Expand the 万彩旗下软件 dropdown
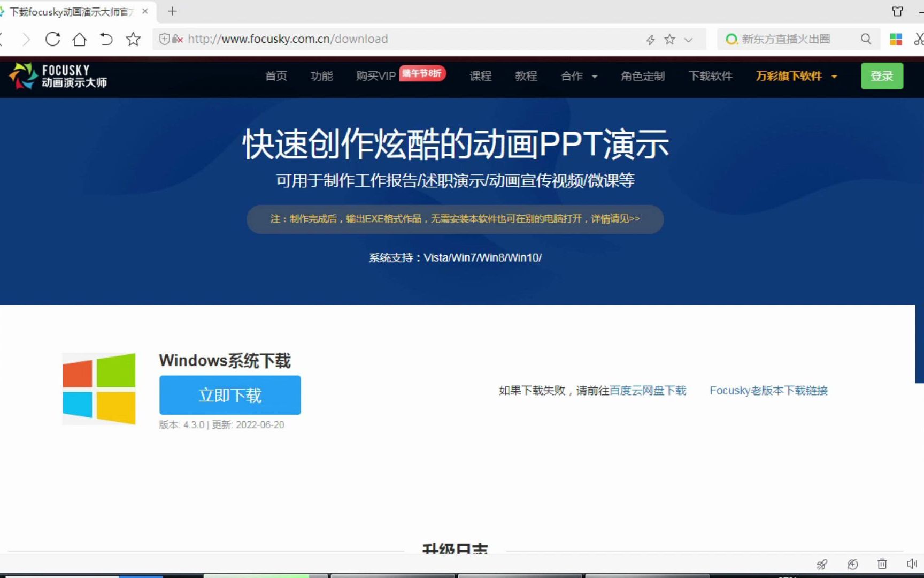 tap(796, 76)
